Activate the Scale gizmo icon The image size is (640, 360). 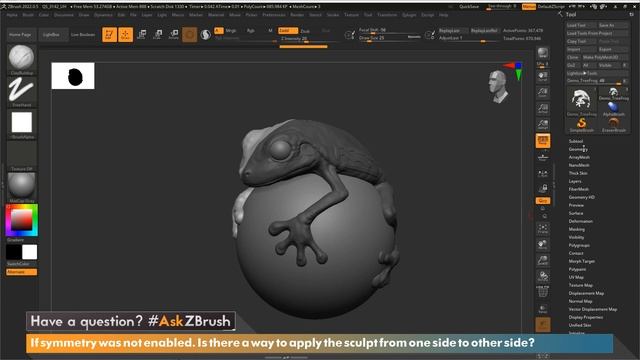point(158,35)
